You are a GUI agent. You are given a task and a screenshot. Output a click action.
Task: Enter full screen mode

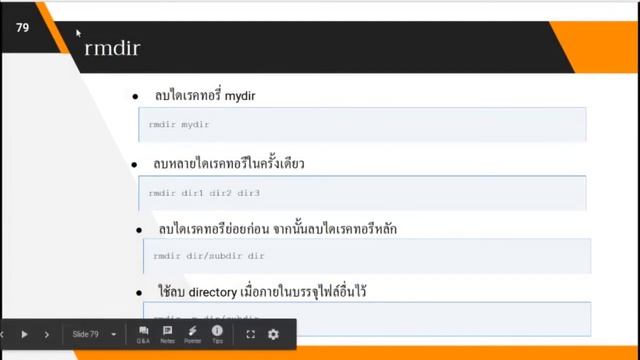[x=251, y=335]
